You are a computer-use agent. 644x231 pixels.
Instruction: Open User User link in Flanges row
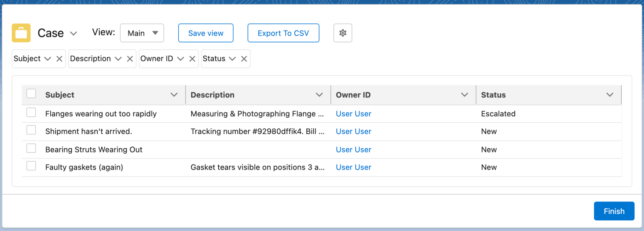coord(354,114)
